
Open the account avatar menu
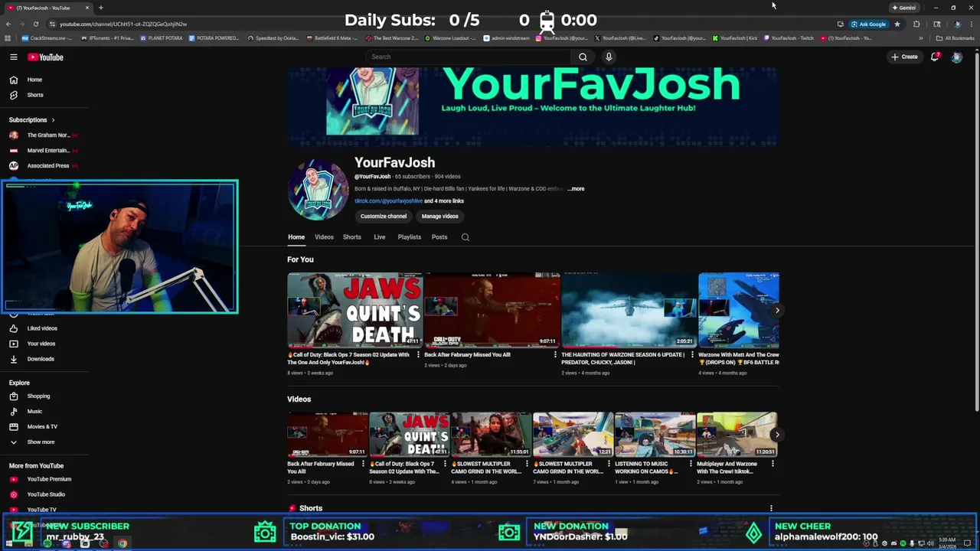[956, 57]
